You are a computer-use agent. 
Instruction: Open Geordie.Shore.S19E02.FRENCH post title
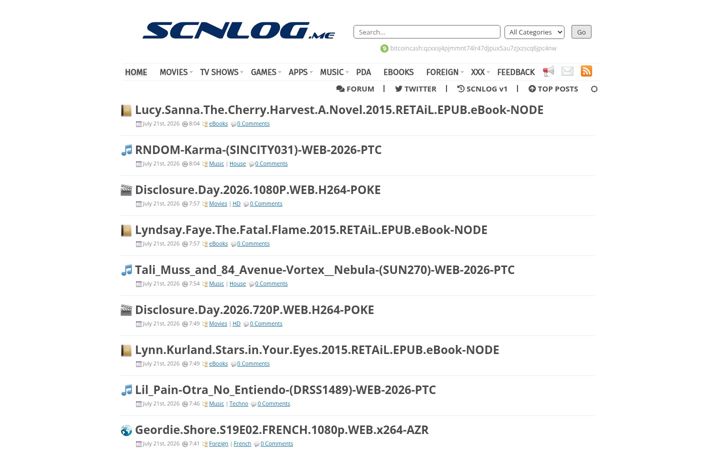coord(281,430)
